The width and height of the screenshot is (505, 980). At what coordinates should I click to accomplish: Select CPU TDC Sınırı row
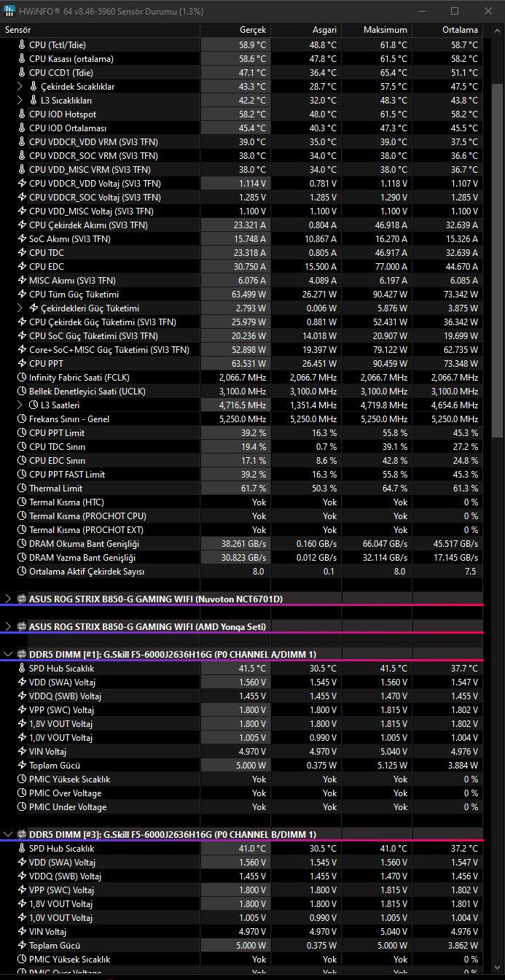(241, 446)
